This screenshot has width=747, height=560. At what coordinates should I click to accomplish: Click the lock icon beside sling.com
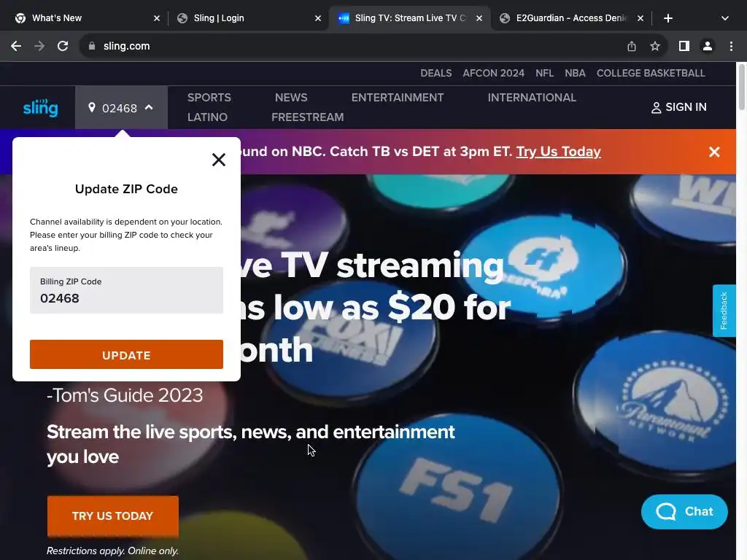pyautogui.click(x=92, y=46)
